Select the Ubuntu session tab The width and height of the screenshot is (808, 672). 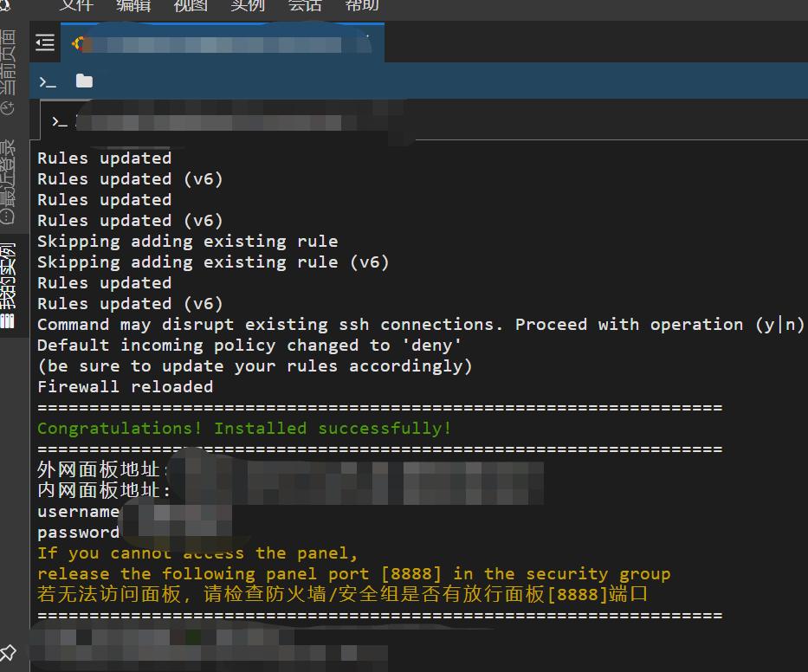pos(221,43)
